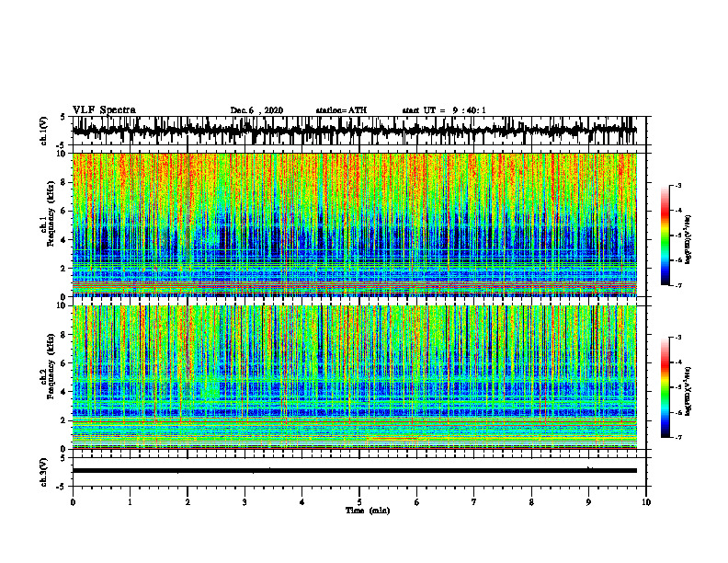Click the 'VLF Spectra' title text
The height and width of the screenshot is (563, 728).
coord(104,110)
